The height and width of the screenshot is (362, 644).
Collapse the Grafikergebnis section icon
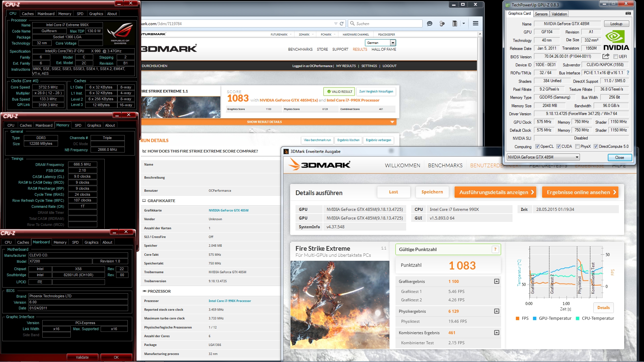[x=497, y=281]
